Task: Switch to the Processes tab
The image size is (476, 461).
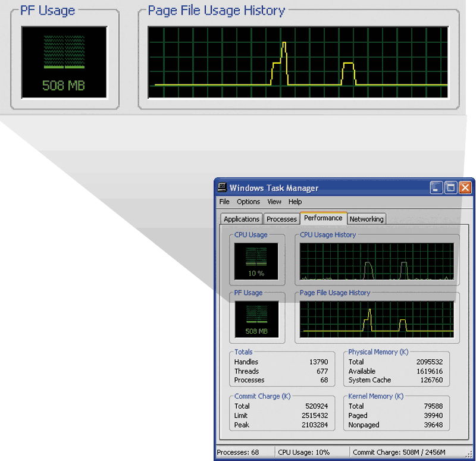Action: tap(281, 218)
